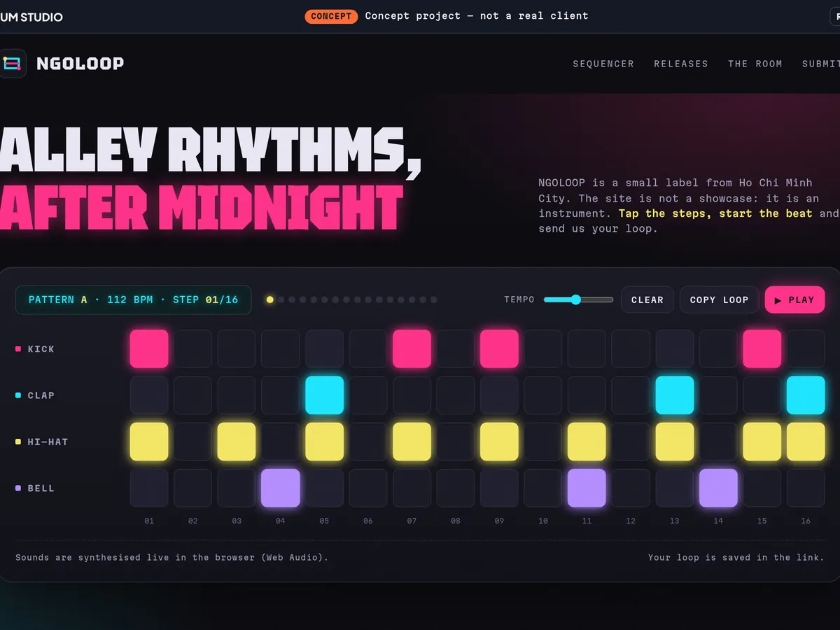Disable the Clap step 05 pad
Screen dimensions: 840x630
(324, 395)
